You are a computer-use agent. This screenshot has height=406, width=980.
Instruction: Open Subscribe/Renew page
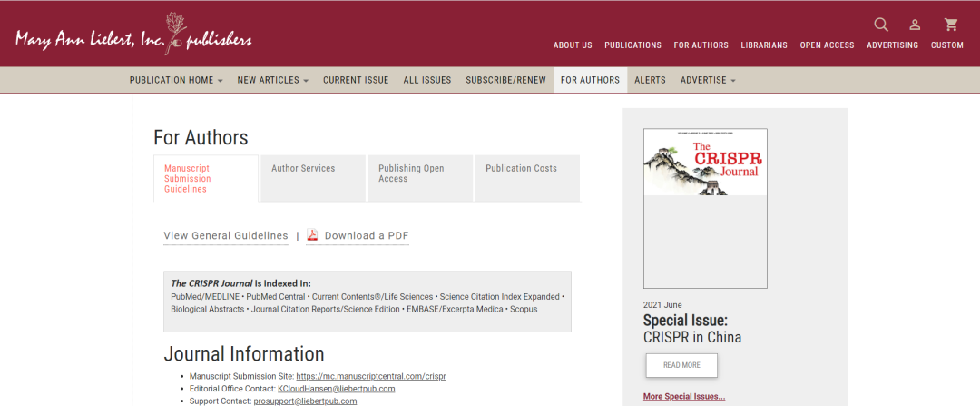505,80
